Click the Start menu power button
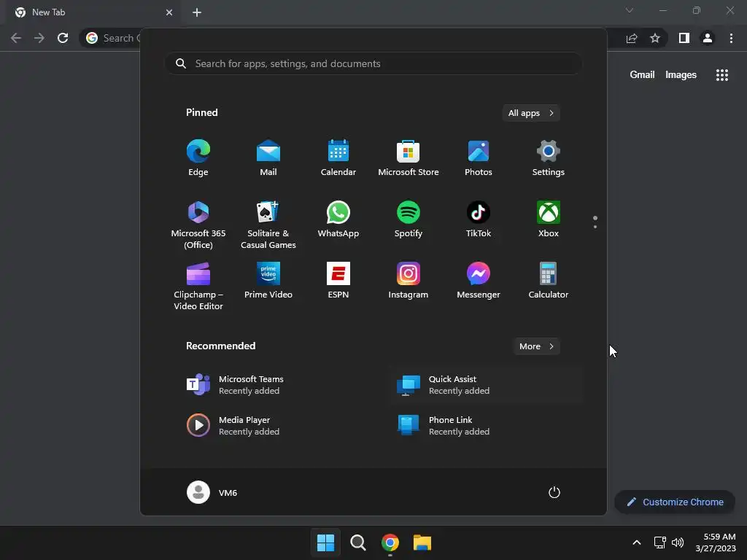The height and width of the screenshot is (560, 747). [x=554, y=492]
